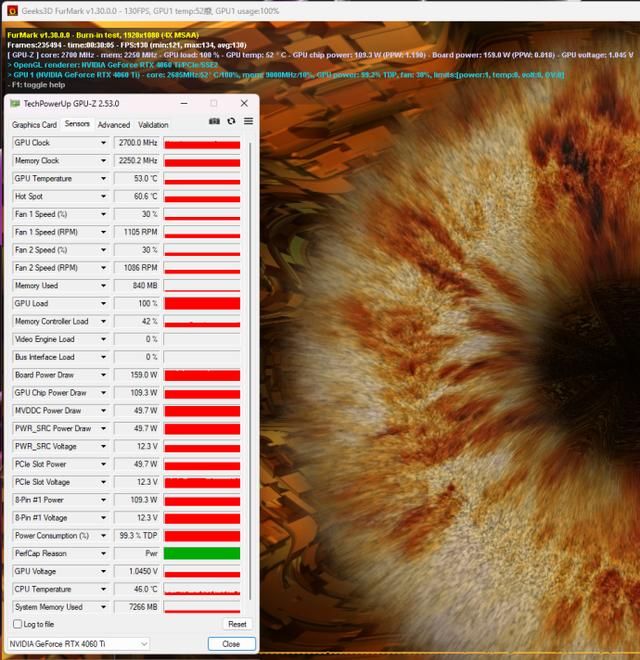Image resolution: width=640 pixels, height=660 pixels.
Task: Click the FurMark icon in title bar
Action: [13, 11]
